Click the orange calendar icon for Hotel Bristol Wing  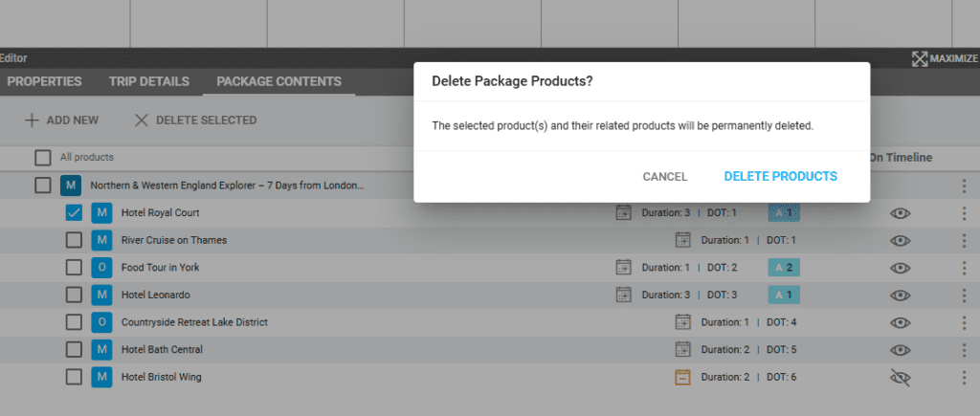tap(683, 378)
